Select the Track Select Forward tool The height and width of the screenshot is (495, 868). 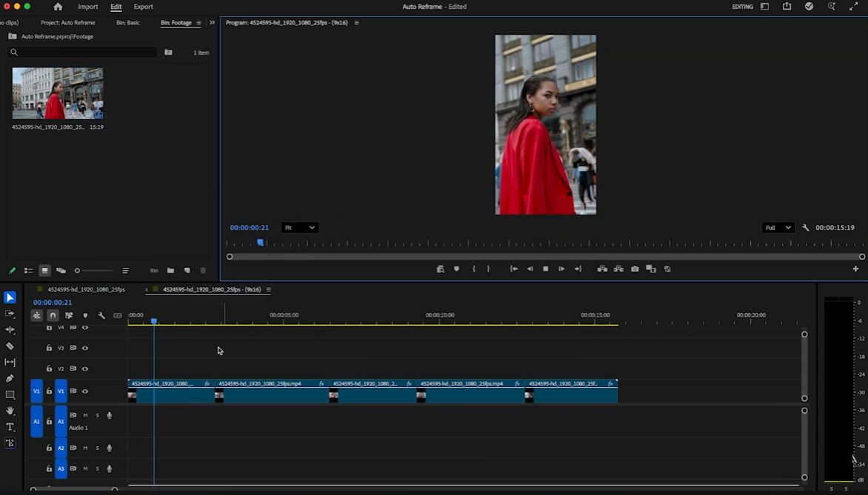tap(10, 314)
